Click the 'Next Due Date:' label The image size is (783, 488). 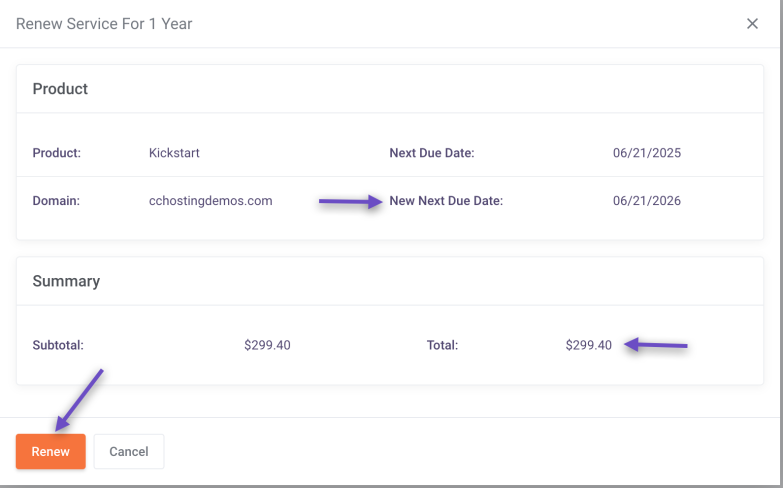point(431,153)
